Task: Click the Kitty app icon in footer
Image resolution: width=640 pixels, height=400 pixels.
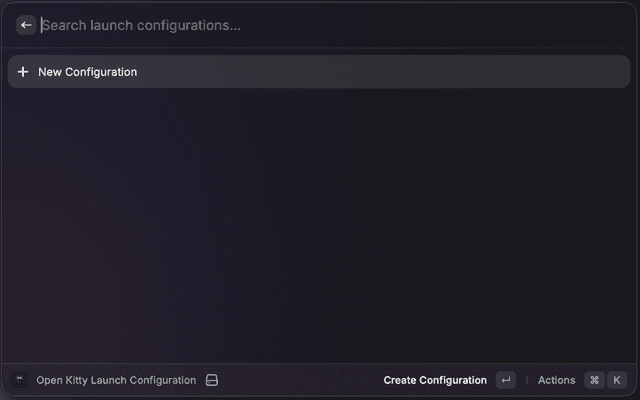Action: (x=19, y=380)
